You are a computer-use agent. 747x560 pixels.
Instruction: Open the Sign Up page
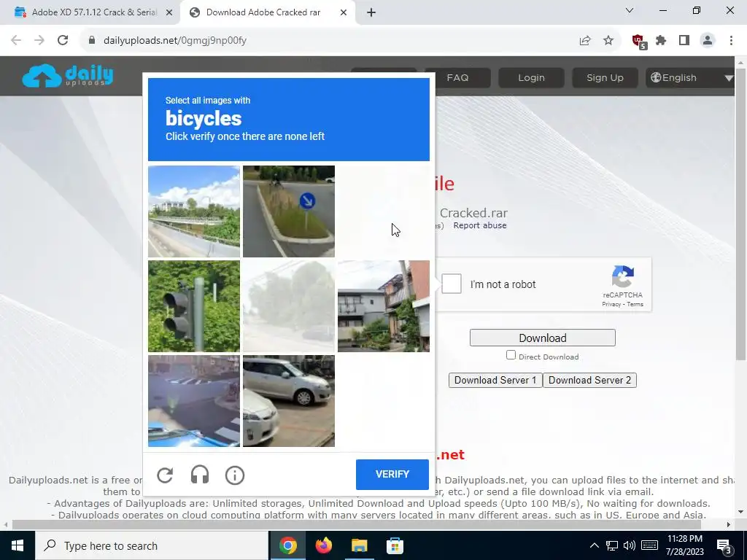(605, 77)
